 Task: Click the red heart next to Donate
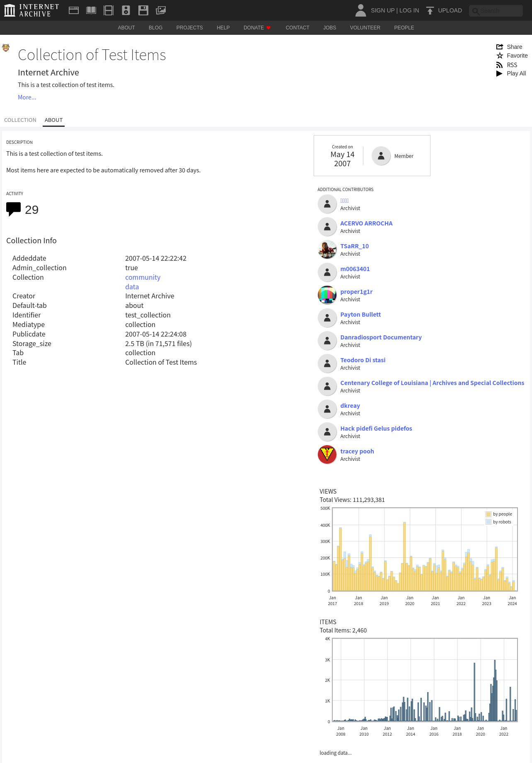click(268, 28)
